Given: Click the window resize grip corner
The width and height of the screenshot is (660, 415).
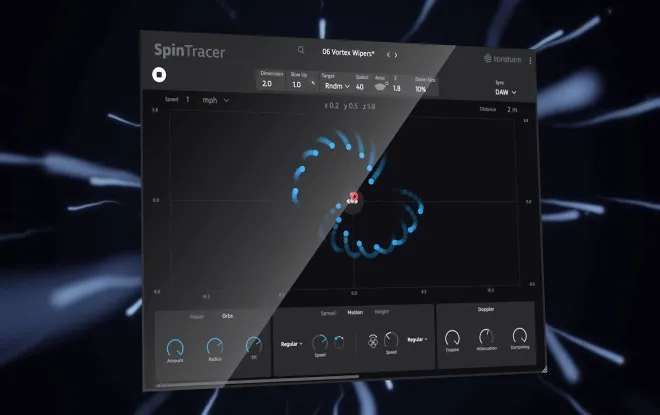Looking at the screenshot, I should coord(544,370).
